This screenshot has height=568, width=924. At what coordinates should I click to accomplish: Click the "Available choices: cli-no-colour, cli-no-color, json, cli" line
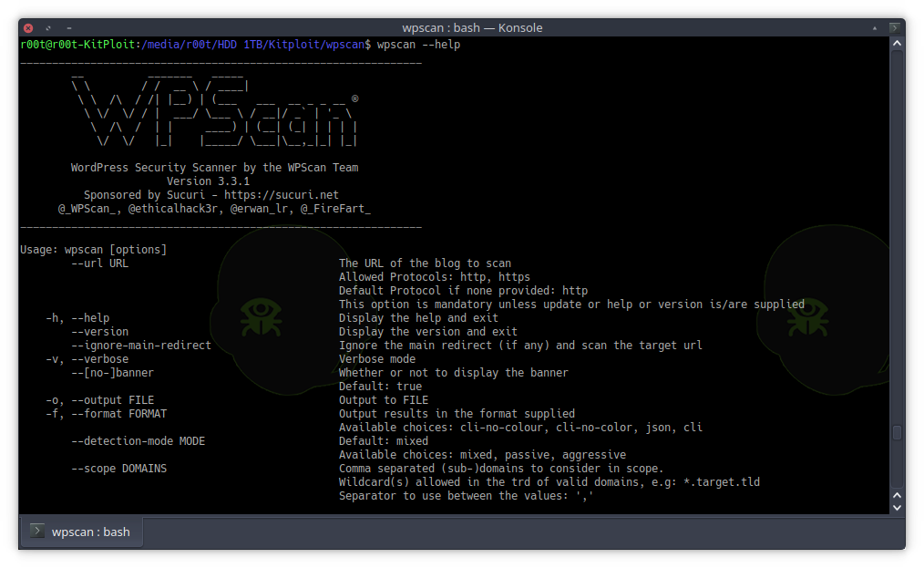tap(520, 427)
